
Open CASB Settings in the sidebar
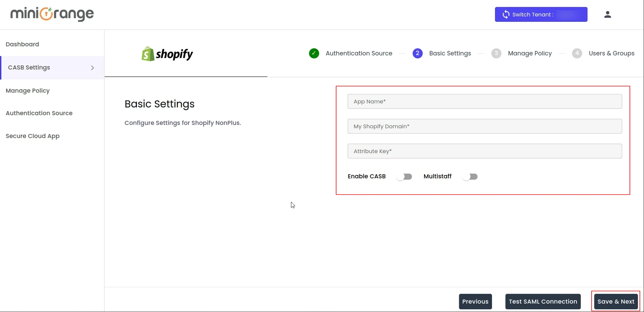tap(52, 67)
